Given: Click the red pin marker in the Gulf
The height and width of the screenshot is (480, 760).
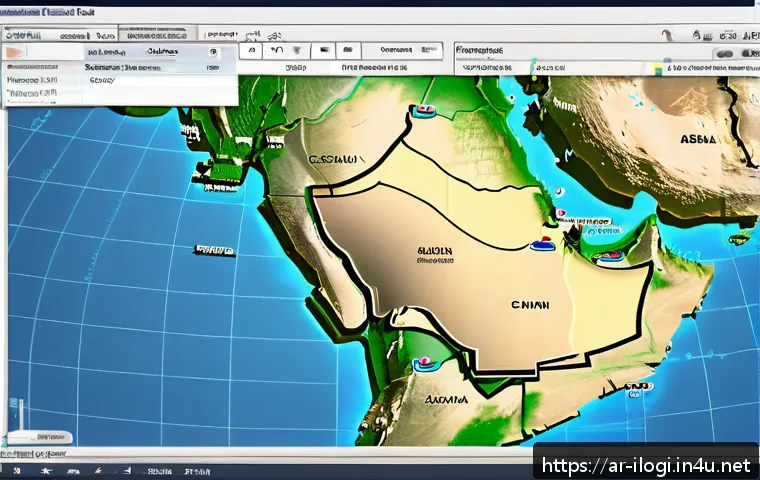Looking at the screenshot, I should point(562,213).
